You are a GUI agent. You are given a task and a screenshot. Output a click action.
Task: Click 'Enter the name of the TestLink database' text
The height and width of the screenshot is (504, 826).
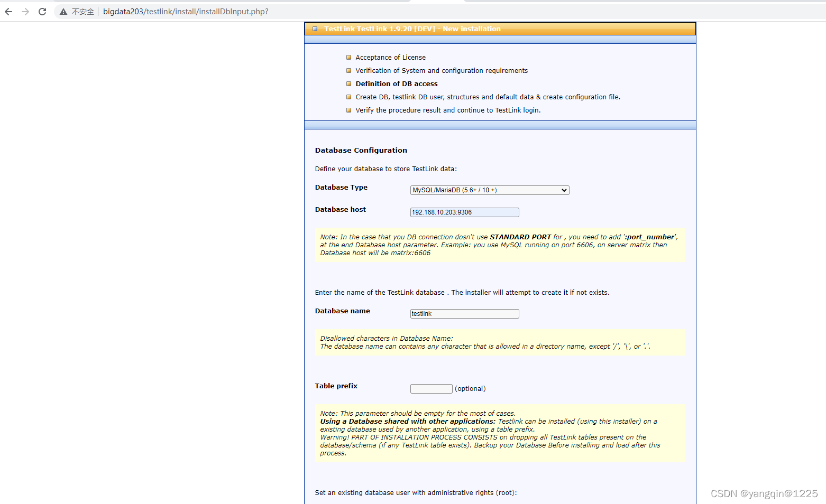[462, 293]
